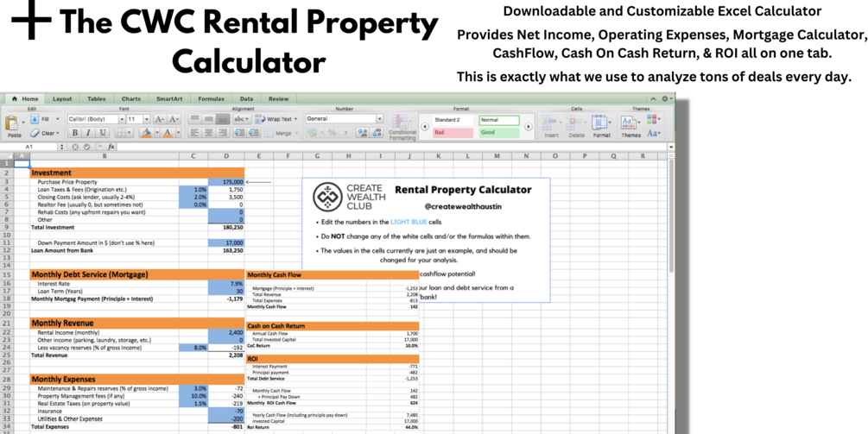Switch to the Formulas tab
868x434 pixels.
211,99
